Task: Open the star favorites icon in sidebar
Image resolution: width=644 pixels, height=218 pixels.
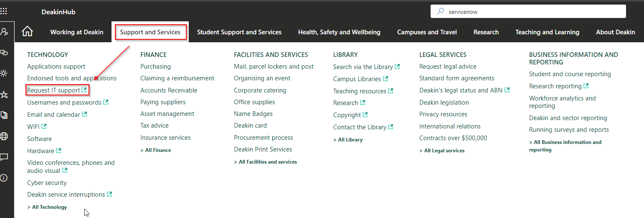Action: (x=4, y=95)
